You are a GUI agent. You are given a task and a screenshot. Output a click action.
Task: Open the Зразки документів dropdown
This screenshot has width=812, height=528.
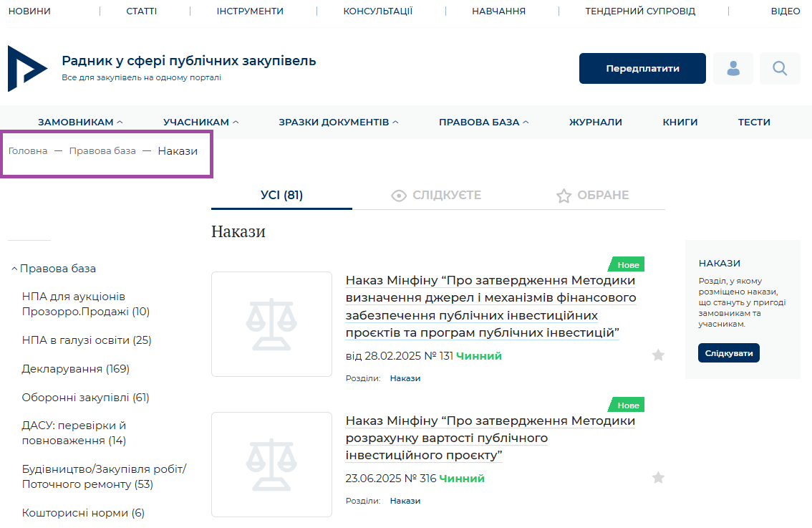pyautogui.click(x=338, y=122)
